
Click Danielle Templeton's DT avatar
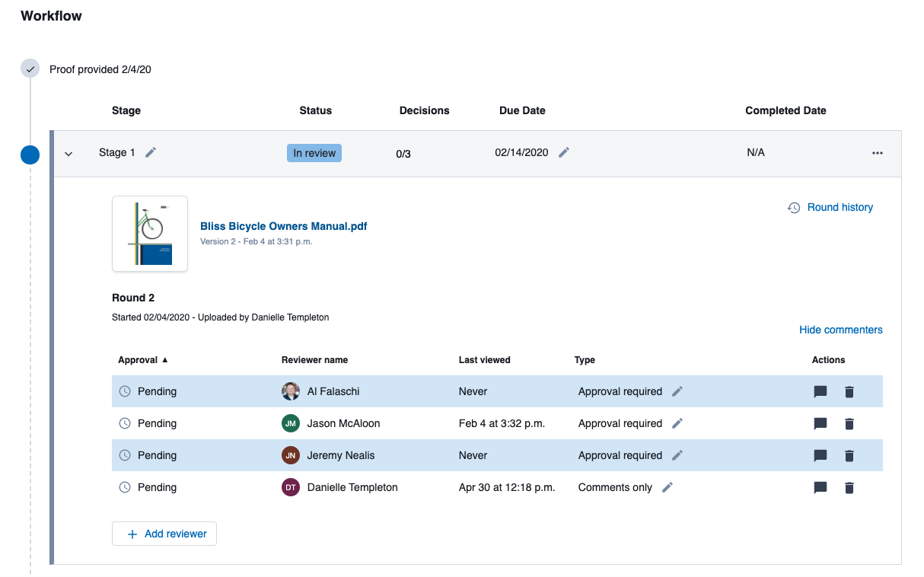[291, 487]
